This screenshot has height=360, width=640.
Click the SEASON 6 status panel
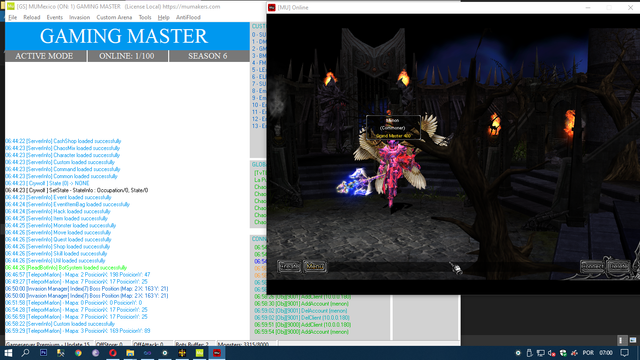click(209, 56)
